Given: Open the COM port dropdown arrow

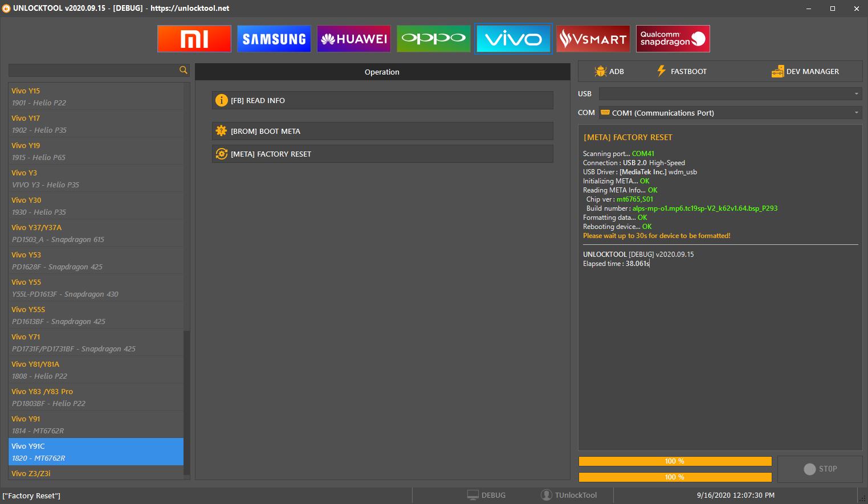Looking at the screenshot, I should 856,113.
